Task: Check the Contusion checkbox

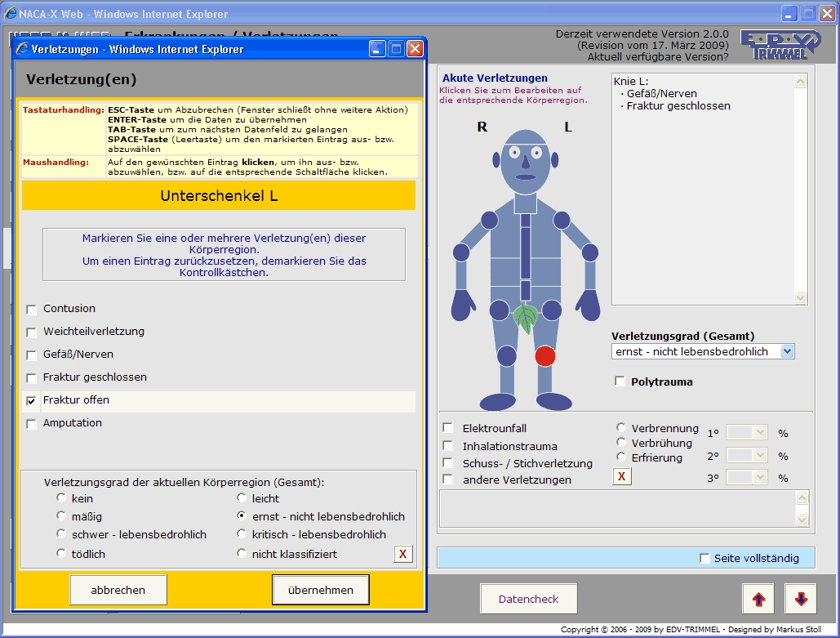Action: (31, 310)
